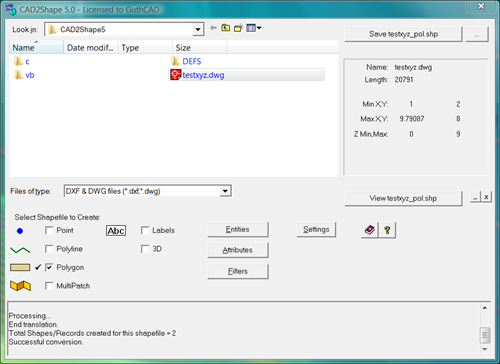Viewport: 500px width, 364px height.
Task: Click the yellow MultiPatch icon
Action: tap(20, 286)
